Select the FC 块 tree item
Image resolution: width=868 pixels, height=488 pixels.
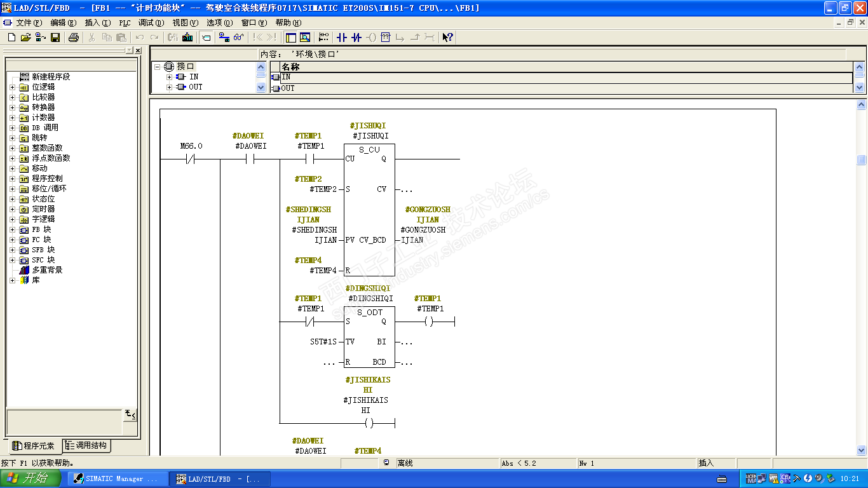(41, 240)
